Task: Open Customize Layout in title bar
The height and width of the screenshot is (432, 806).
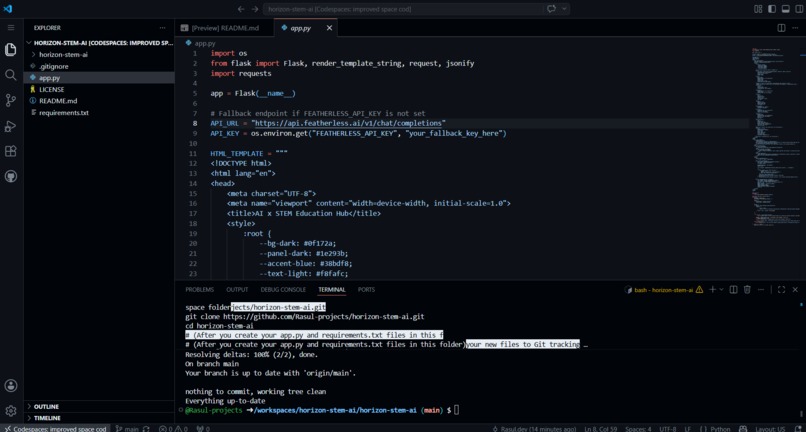Action: click(x=758, y=9)
